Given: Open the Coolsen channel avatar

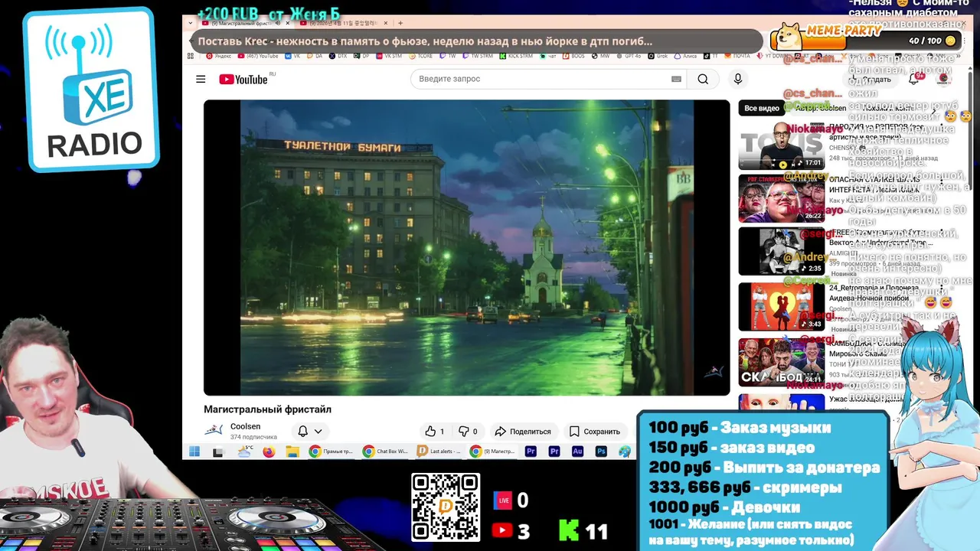Looking at the screenshot, I should point(214,430).
